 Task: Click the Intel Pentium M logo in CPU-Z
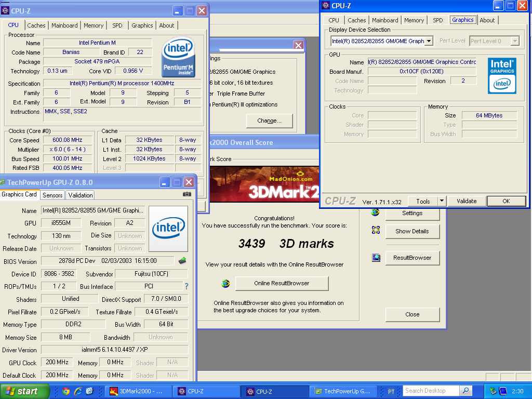coord(178,57)
